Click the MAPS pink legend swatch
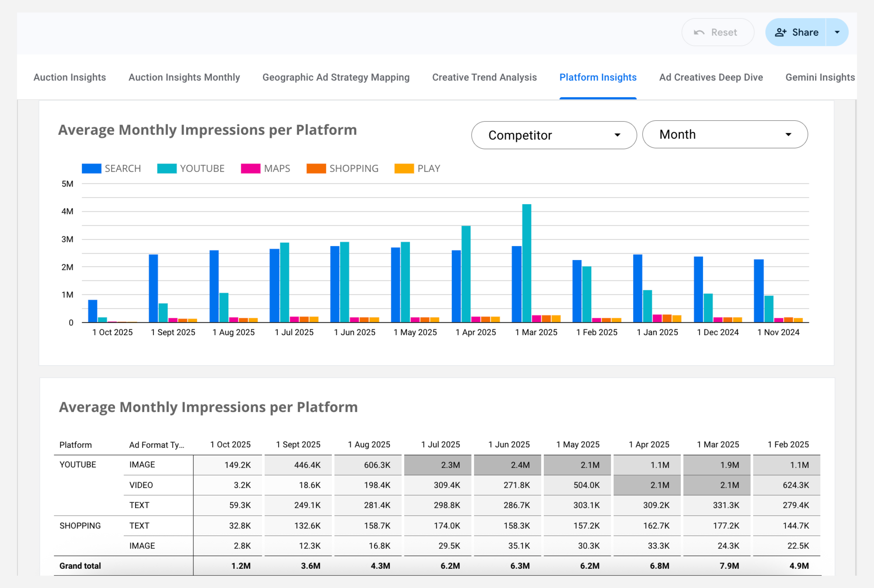This screenshot has height=588, width=874. pos(250,169)
